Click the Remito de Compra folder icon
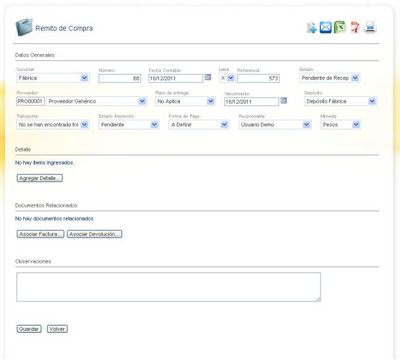This screenshot has height=361, width=400. (x=24, y=27)
